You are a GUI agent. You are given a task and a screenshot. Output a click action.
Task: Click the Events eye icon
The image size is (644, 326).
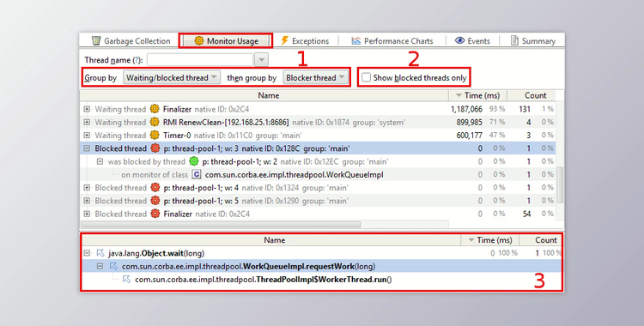point(459,40)
